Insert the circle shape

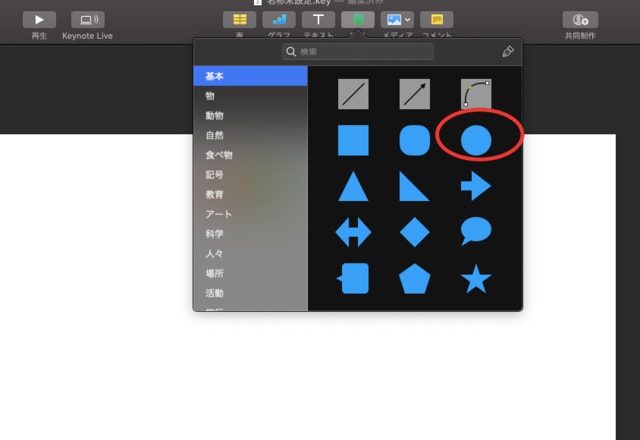[x=476, y=140]
